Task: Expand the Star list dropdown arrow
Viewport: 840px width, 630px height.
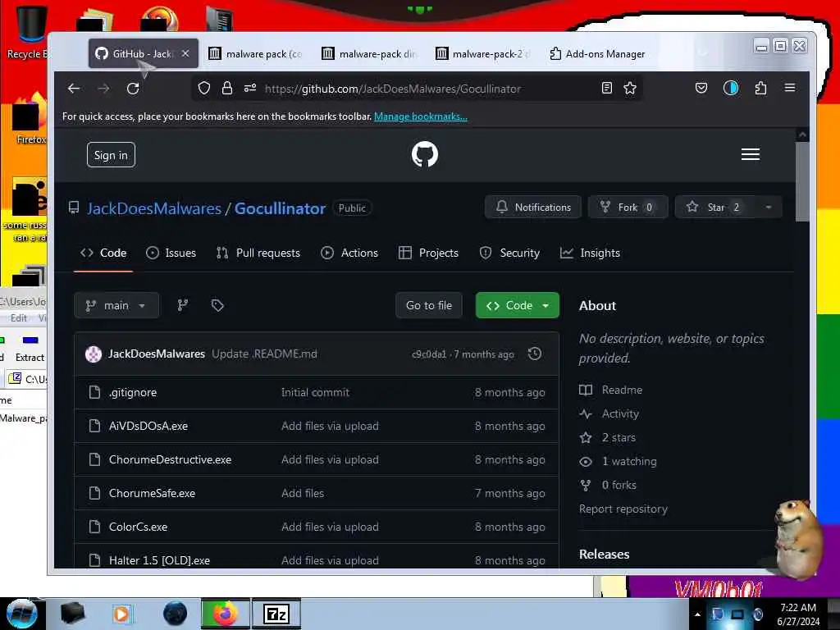Action: click(768, 208)
